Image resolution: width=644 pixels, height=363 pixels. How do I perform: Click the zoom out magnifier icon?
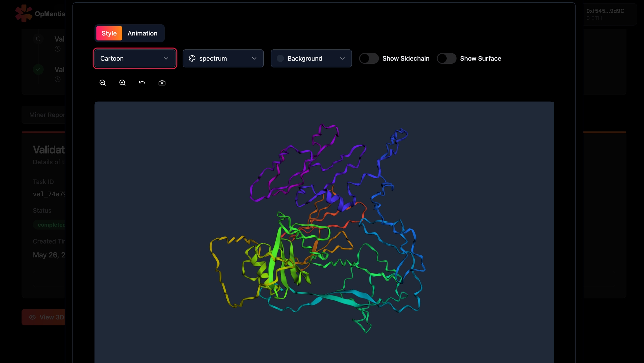point(103,83)
